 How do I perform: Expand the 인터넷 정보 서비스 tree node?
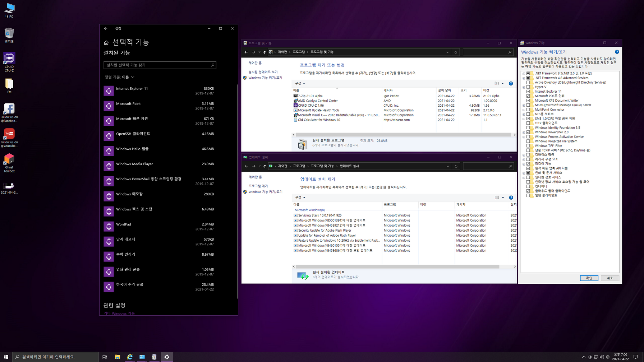click(x=524, y=177)
